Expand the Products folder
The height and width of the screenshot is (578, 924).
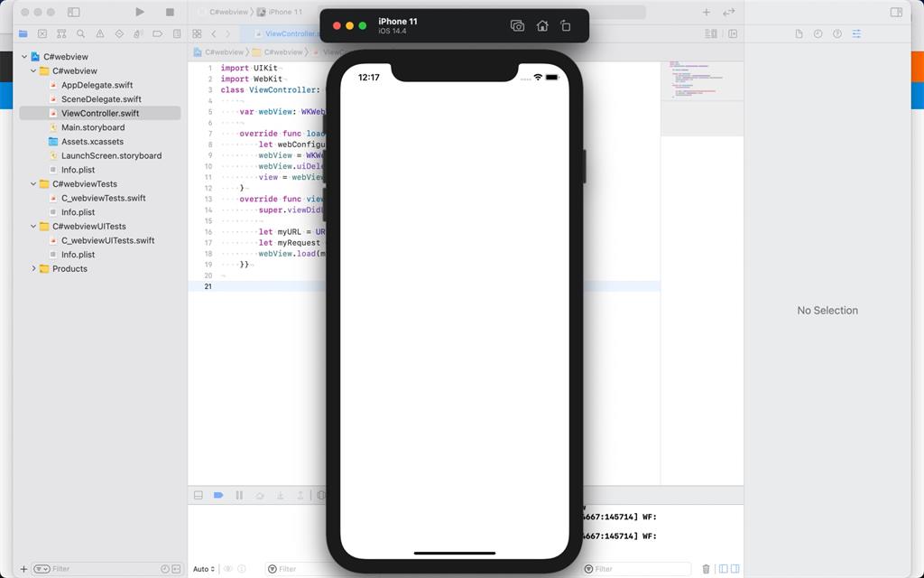[x=34, y=268]
